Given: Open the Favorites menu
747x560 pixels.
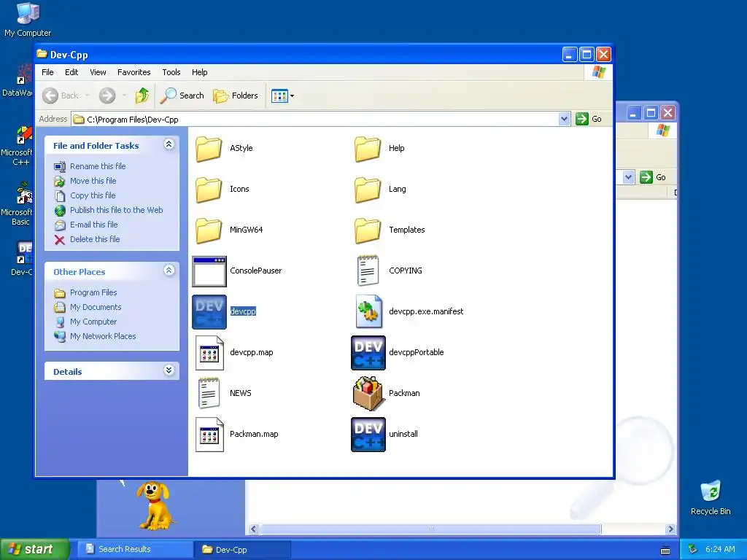Looking at the screenshot, I should point(134,72).
